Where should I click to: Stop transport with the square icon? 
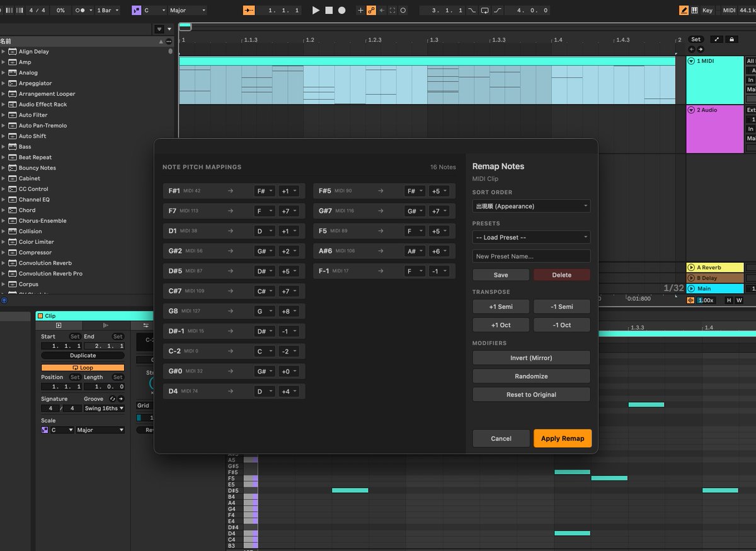click(329, 10)
